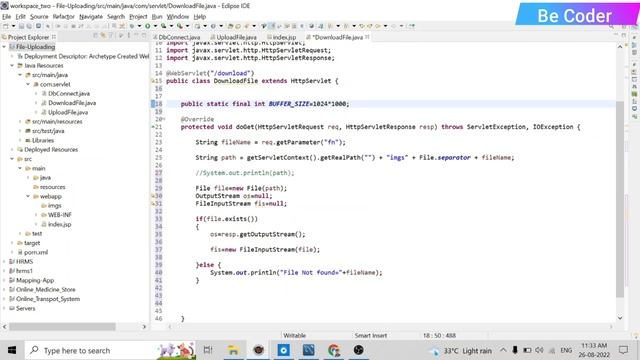Open the Project menu

(x=138, y=16)
